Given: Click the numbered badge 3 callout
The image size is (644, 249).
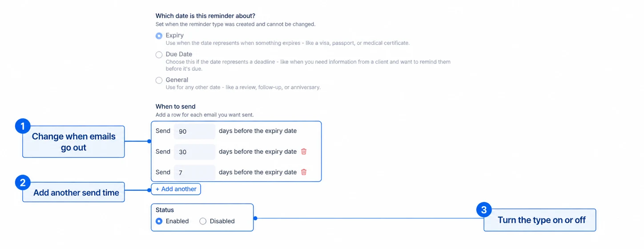Looking at the screenshot, I should 484,210.
